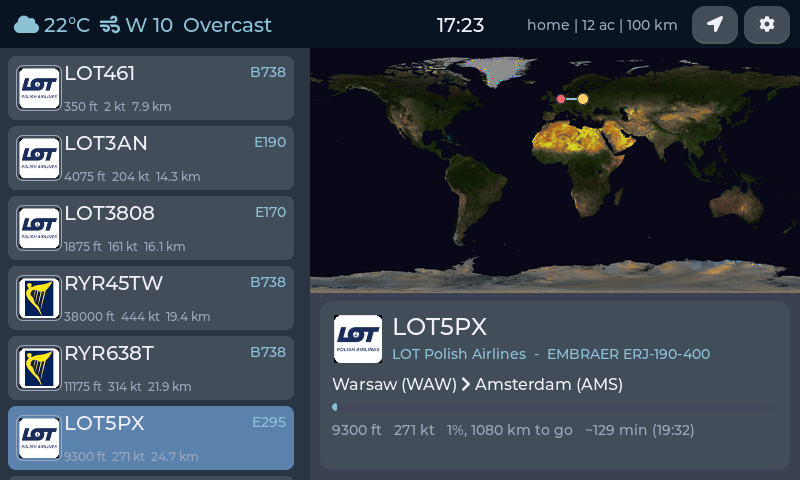
Task: Click the 271 kt speed in details panel
Action: coord(414,430)
